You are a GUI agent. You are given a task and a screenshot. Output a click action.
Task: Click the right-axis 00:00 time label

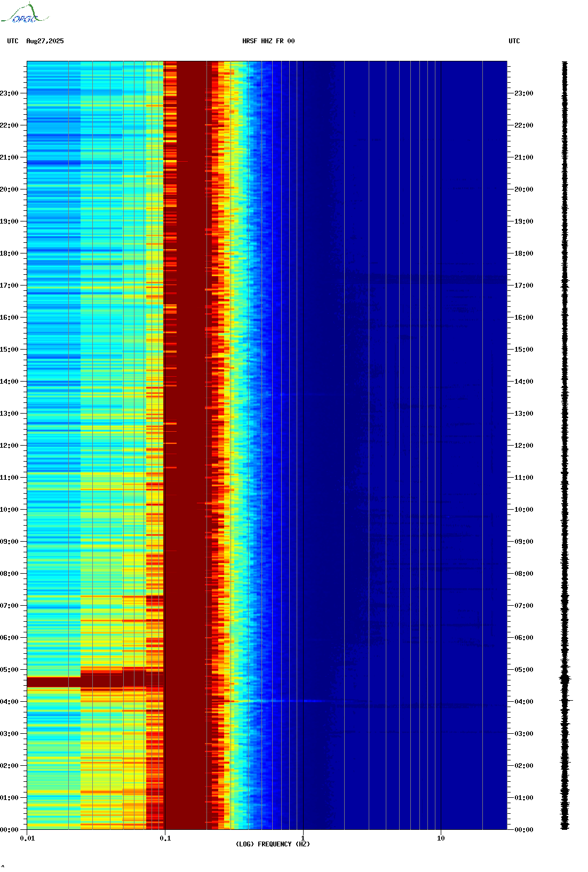524,830
